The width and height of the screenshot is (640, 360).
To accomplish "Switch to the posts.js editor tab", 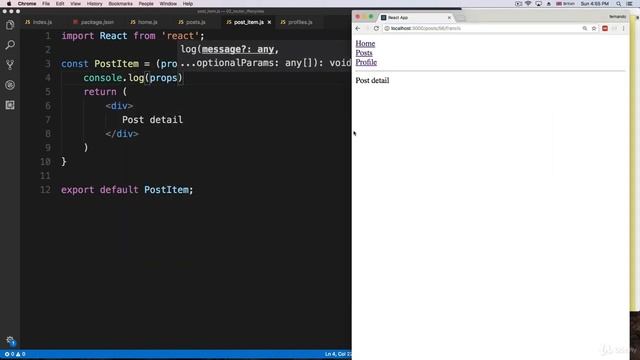I will [192, 22].
